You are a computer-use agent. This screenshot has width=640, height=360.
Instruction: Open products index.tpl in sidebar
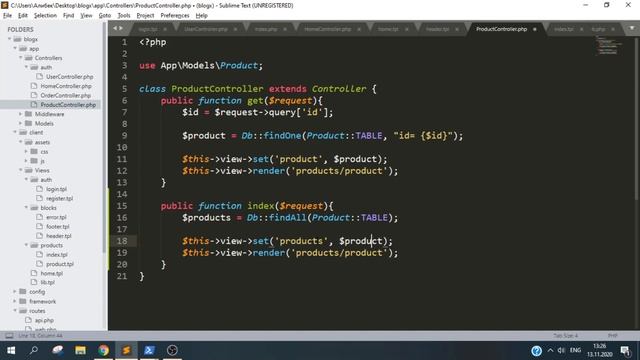click(57, 255)
